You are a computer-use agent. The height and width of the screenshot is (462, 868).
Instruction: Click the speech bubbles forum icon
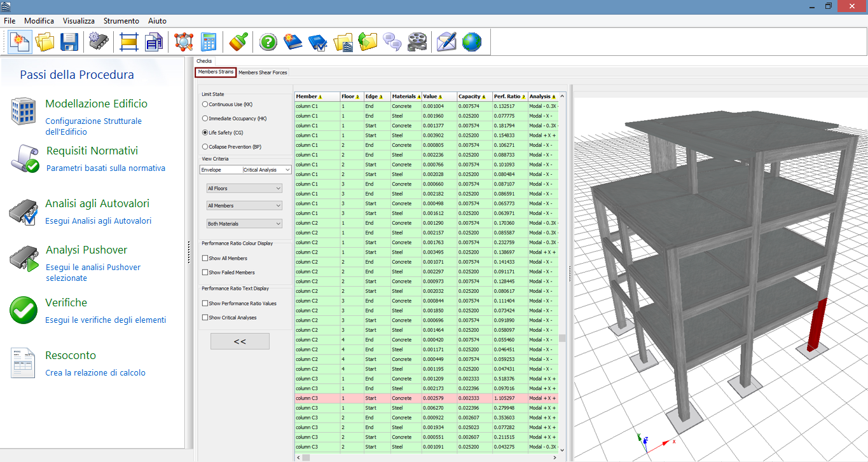(392, 42)
